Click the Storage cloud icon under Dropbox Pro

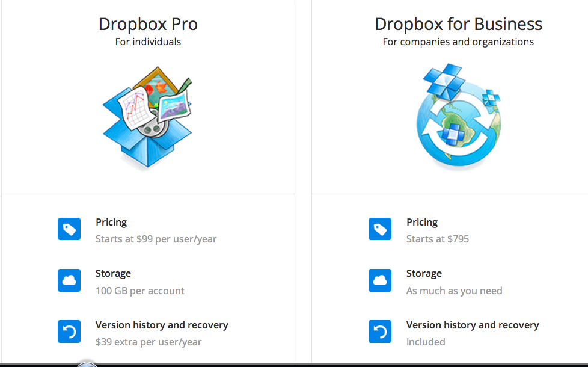[x=69, y=280]
